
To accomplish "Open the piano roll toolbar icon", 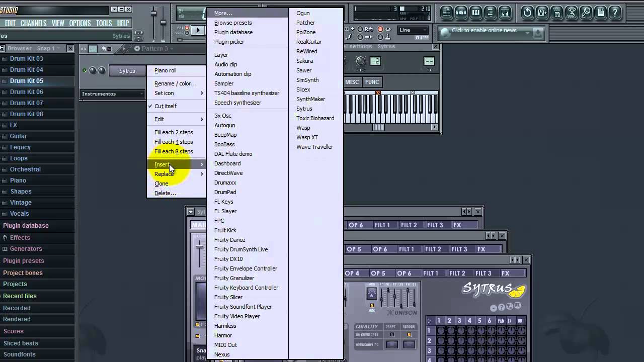I will (x=475, y=13).
